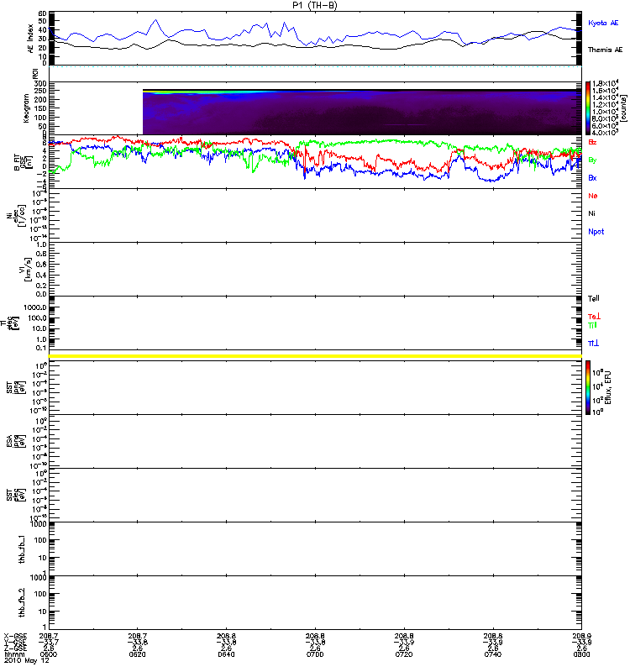630x672 pixels.
Task: Click the yellow horizontal bar above SST panel
Action: (x=315, y=356)
